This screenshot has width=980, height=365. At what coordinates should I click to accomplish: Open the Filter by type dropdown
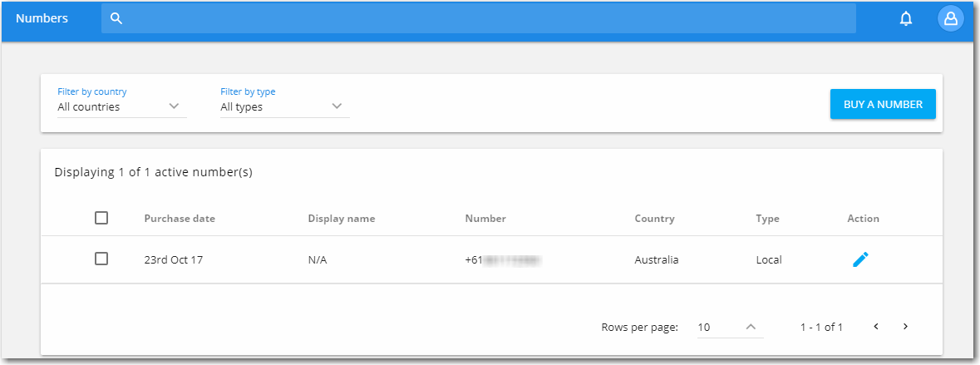pyautogui.click(x=285, y=107)
